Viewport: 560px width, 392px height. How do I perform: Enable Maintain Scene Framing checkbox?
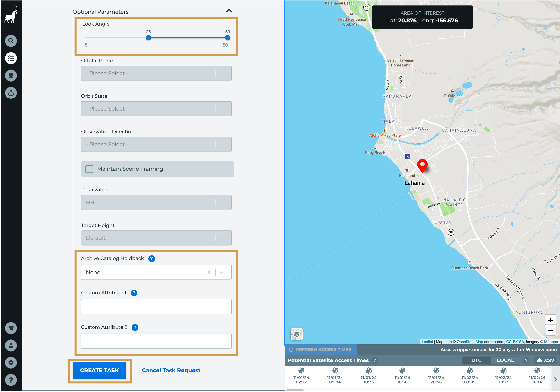89,169
